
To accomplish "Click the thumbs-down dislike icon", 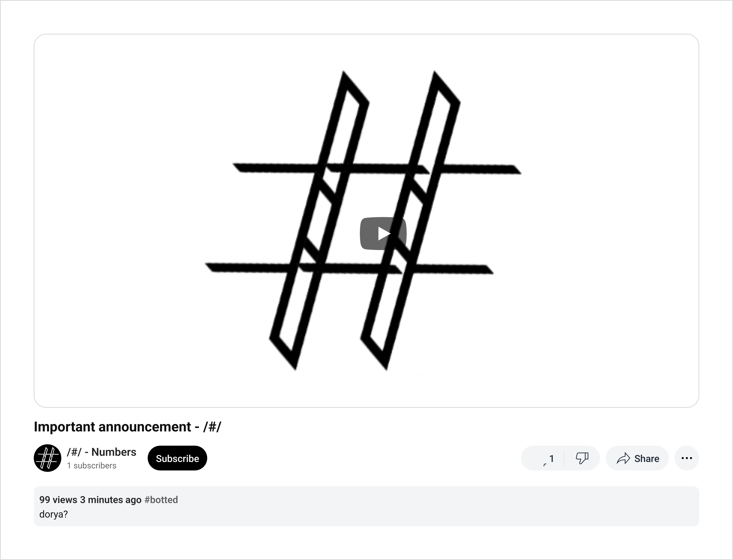I will [582, 458].
